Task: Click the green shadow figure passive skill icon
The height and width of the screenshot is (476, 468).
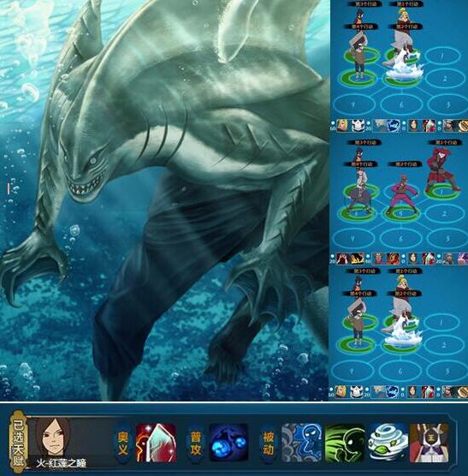Action: coord(344,443)
